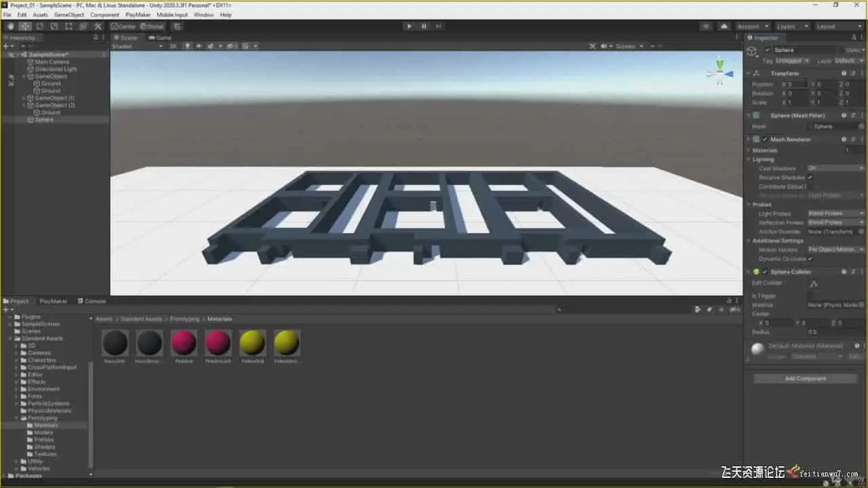The image size is (868, 488).
Task: Click the Add Component button
Action: (805, 378)
